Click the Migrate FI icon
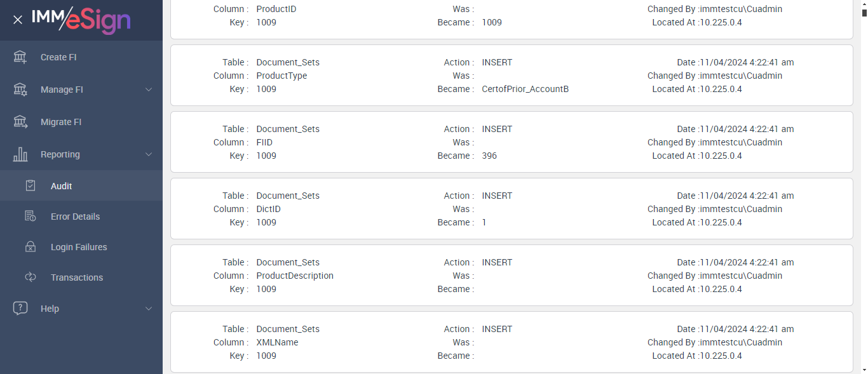The width and height of the screenshot is (868, 374). [20, 122]
